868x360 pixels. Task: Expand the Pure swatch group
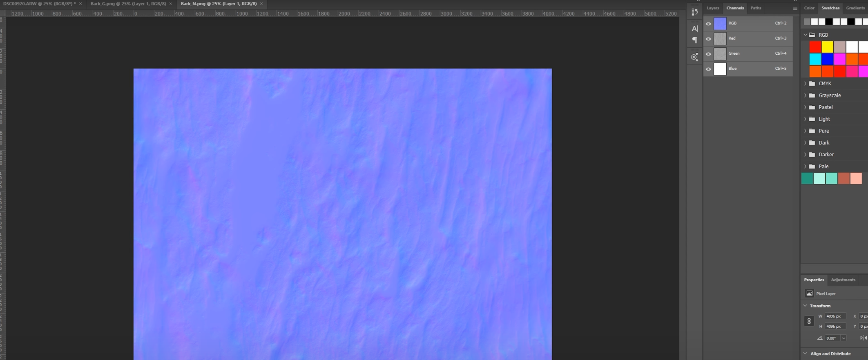(x=805, y=131)
